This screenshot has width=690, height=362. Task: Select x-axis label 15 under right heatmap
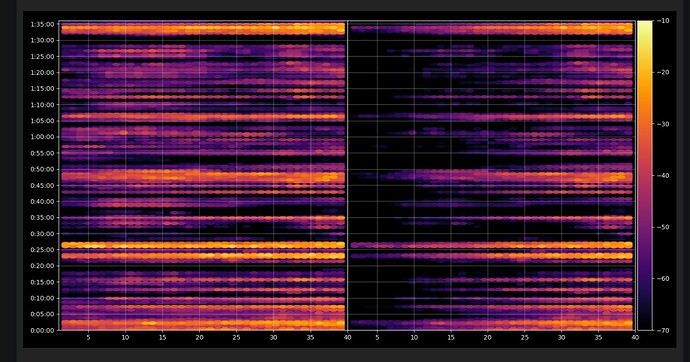click(x=451, y=338)
